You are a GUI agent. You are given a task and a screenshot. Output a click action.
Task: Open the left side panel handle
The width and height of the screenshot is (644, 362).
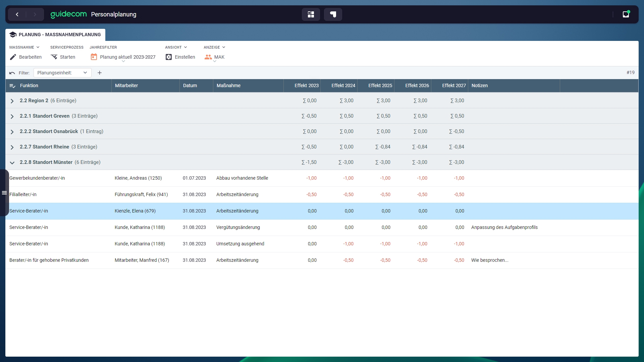[x=4, y=193]
